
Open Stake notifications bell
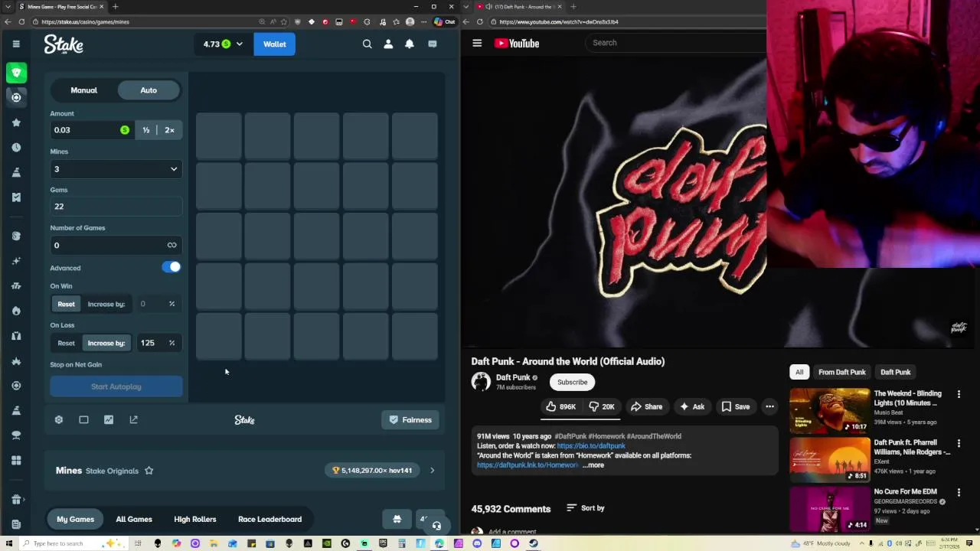coord(410,44)
